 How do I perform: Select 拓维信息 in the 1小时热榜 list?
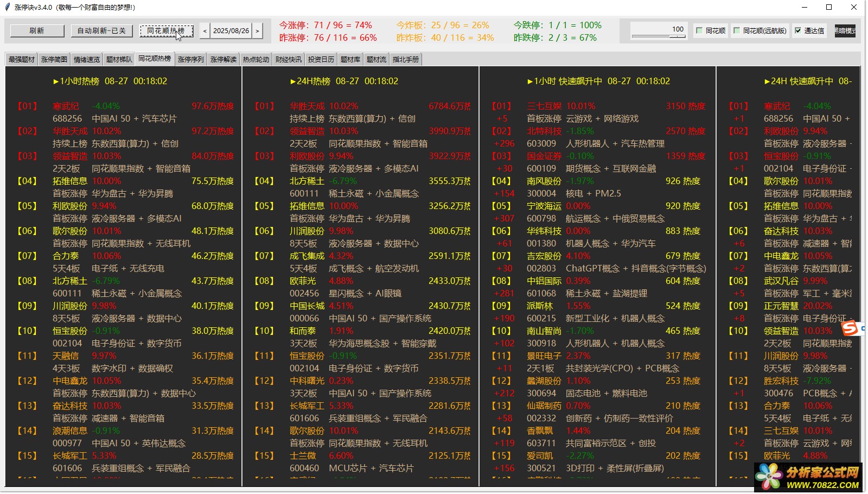[70, 181]
